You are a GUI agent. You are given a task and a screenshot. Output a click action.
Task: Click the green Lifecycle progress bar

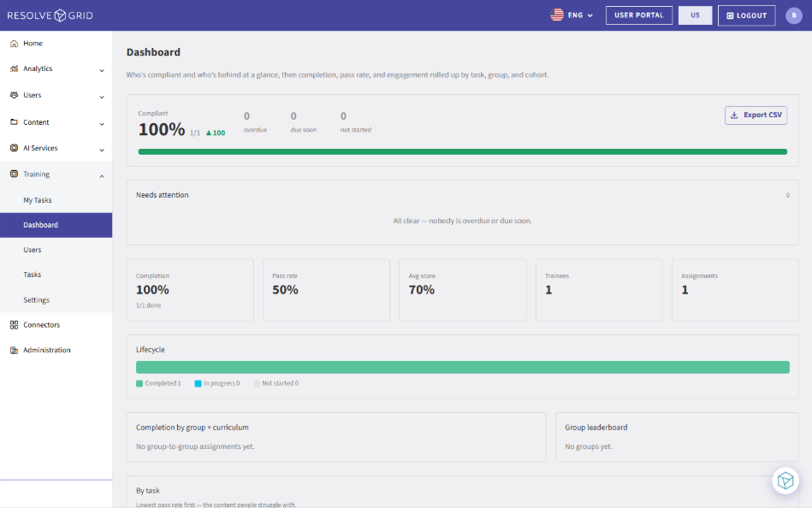point(462,367)
